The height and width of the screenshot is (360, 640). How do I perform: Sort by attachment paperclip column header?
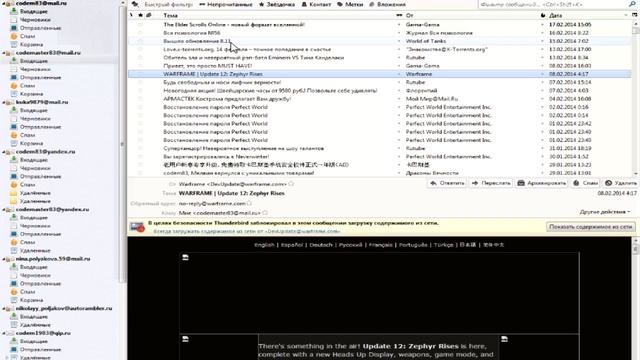tap(149, 15)
